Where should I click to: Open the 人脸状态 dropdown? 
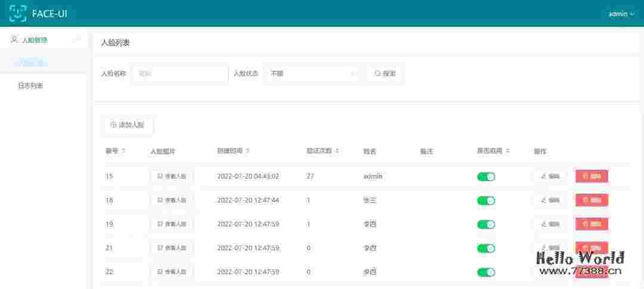[312, 74]
